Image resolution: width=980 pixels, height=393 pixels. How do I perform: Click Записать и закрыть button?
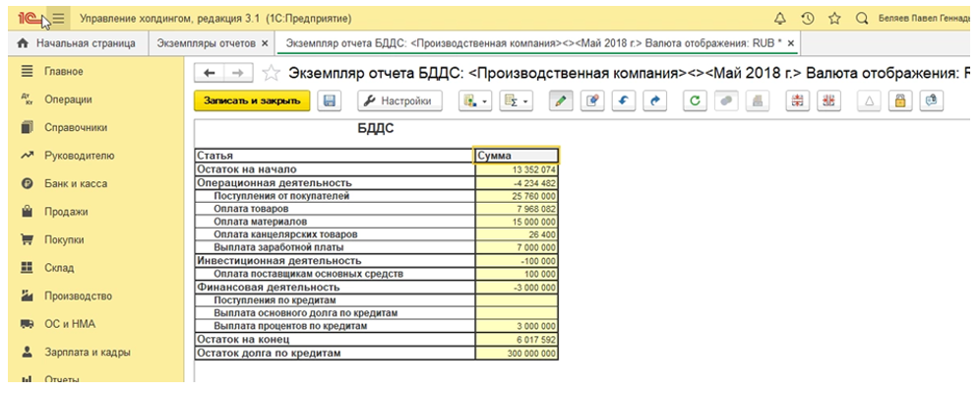tap(252, 100)
